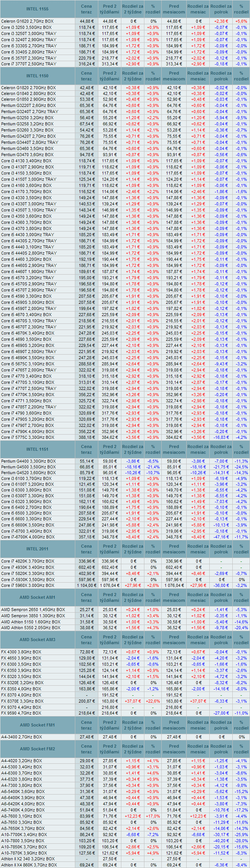Click the '1 104,00 €' current price cell
The width and height of the screenshot is (250, 868).
point(86,585)
